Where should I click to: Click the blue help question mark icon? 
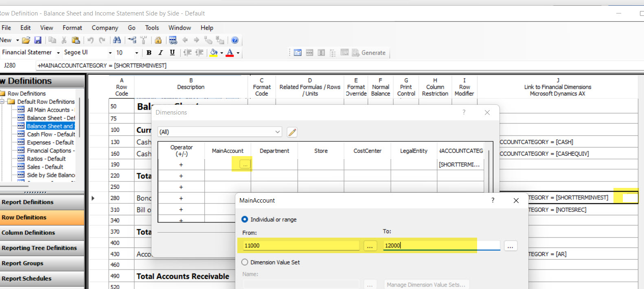[x=235, y=40]
